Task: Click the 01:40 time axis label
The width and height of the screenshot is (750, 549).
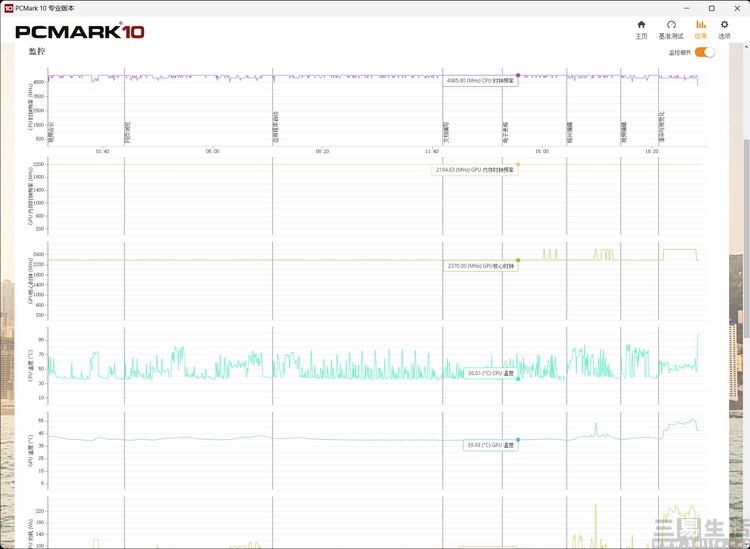Action: [x=102, y=151]
